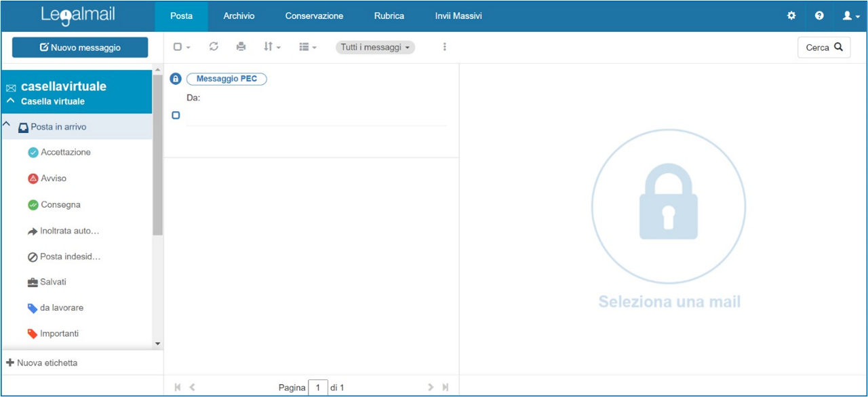Go to the last page arrow
868x397 pixels.
(x=446, y=387)
